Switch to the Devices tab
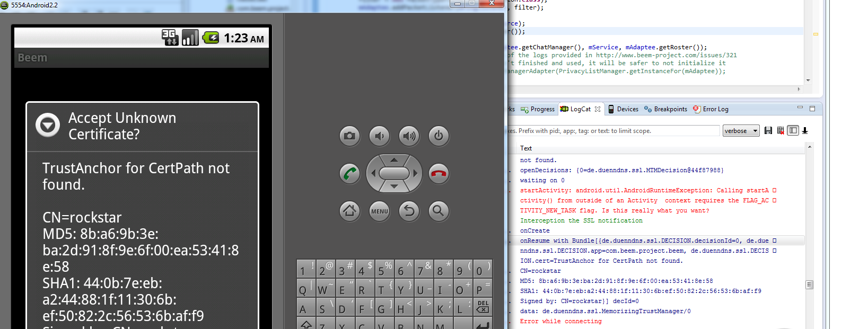This screenshot has width=868, height=329. tap(624, 109)
